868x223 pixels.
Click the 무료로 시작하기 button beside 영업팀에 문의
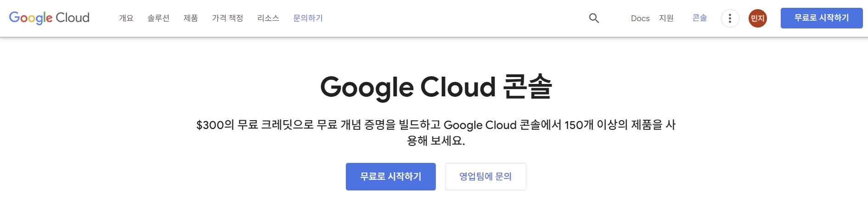point(391,177)
